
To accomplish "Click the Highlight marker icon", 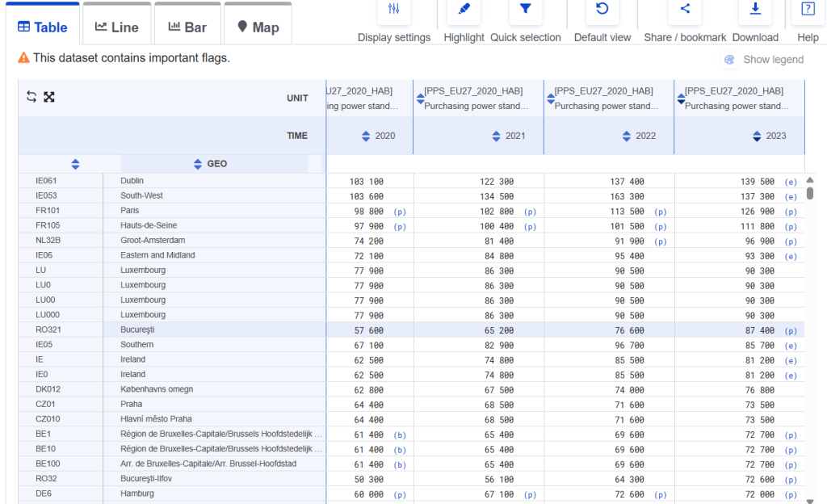I will tap(464, 10).
